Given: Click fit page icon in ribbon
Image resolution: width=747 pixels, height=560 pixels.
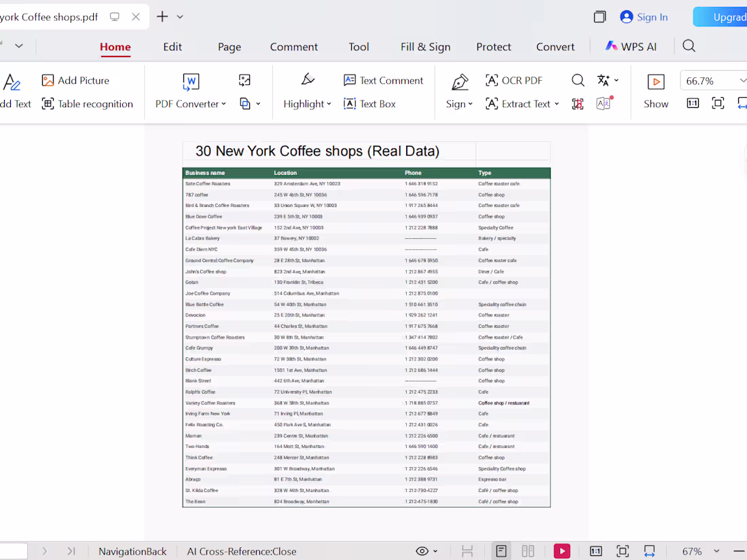Looking at the screenshot, I should 718,103.
